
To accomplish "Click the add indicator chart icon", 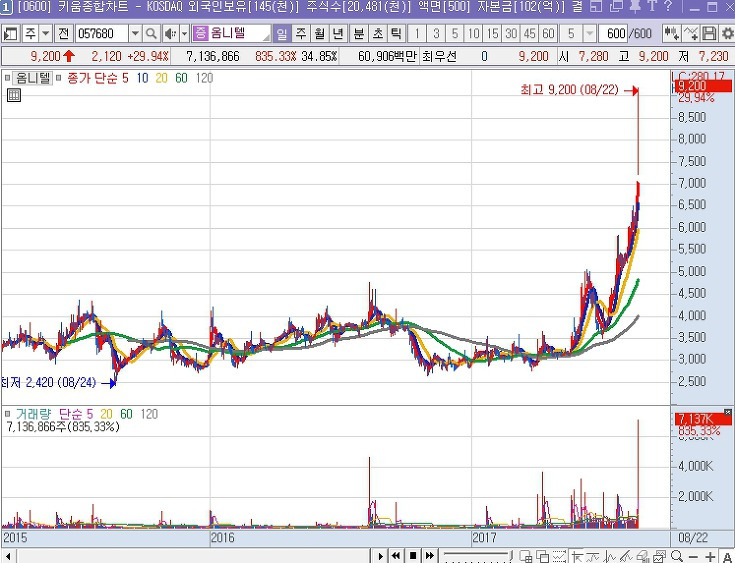I will [691, 34].
